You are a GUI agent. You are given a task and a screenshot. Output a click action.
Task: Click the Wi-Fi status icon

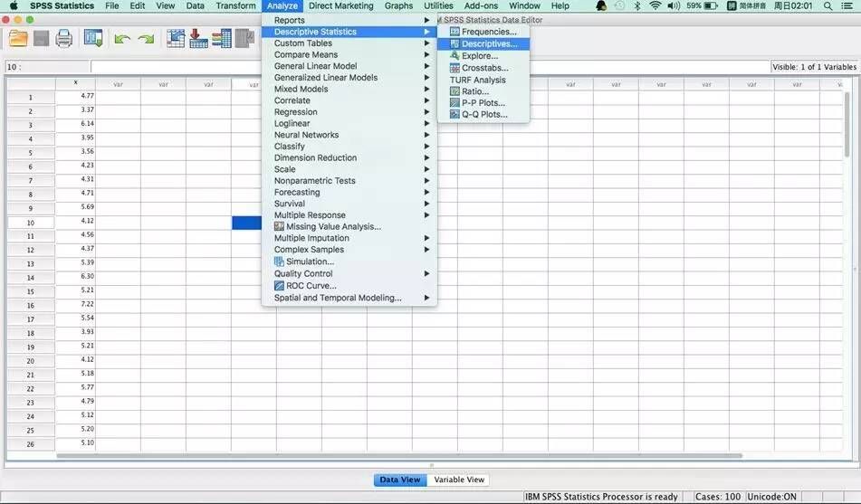coord(655,5)
